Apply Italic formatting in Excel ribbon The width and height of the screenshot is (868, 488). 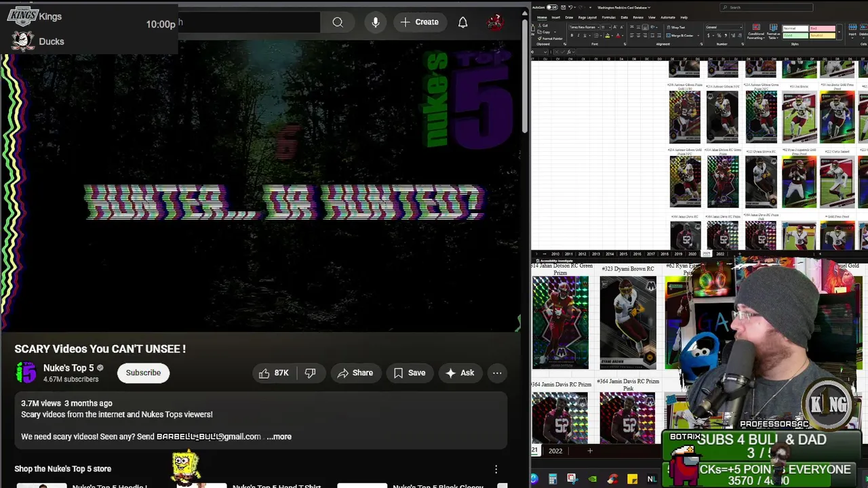tap(578, 35)
